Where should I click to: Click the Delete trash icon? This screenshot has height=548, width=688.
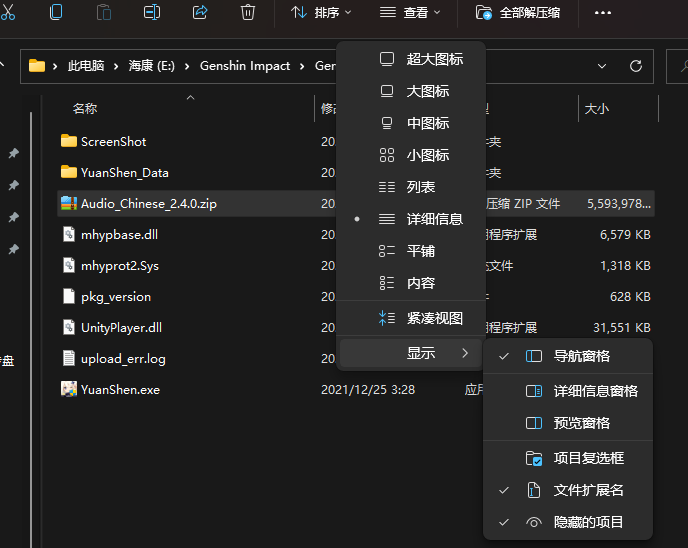(x=247, y=12)
